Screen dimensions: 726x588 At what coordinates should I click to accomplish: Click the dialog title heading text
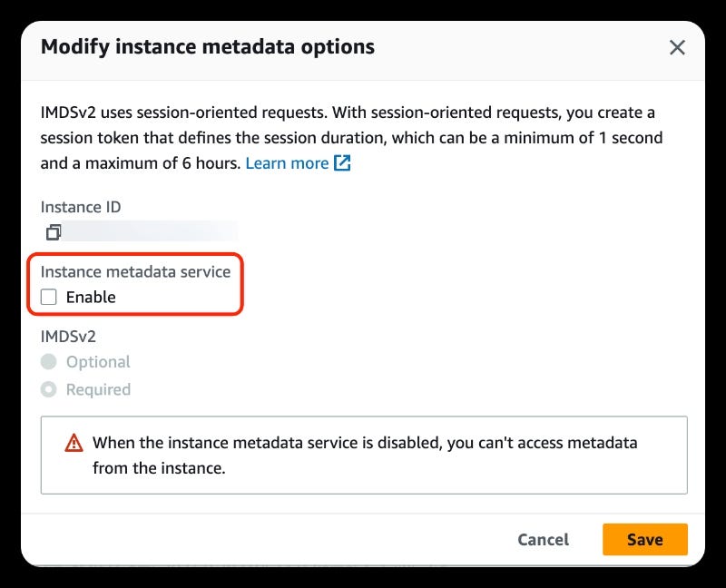tap(208, 46)
